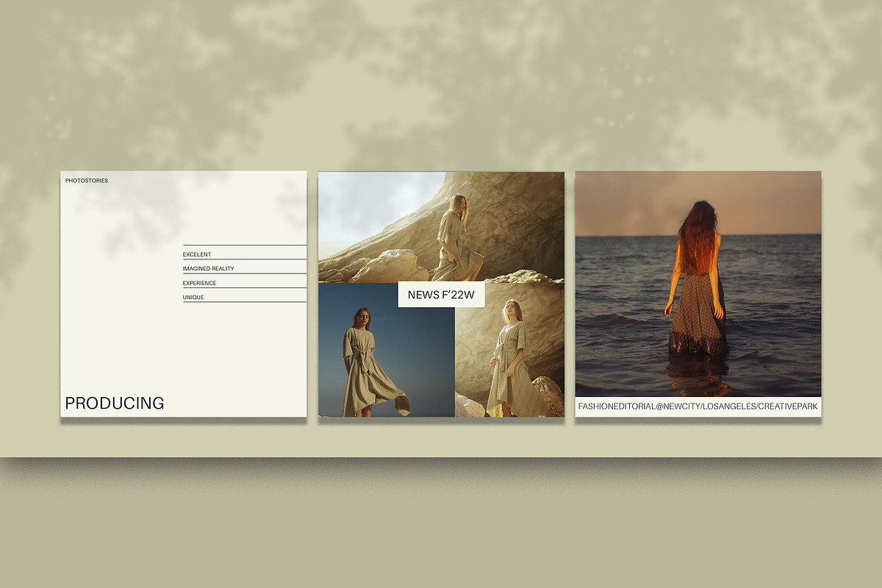Open the photo of woman climbing rock

tap(441, 226)
